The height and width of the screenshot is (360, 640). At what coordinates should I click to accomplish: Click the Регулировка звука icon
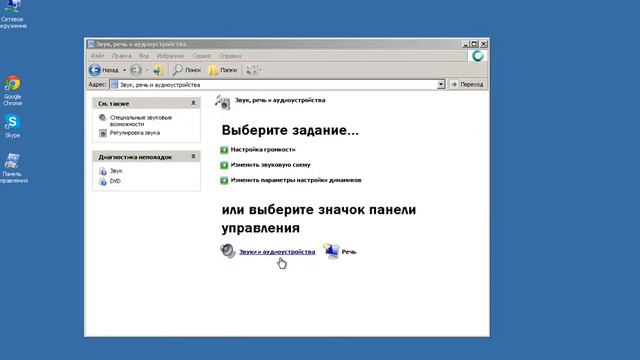tap(103, 133)
